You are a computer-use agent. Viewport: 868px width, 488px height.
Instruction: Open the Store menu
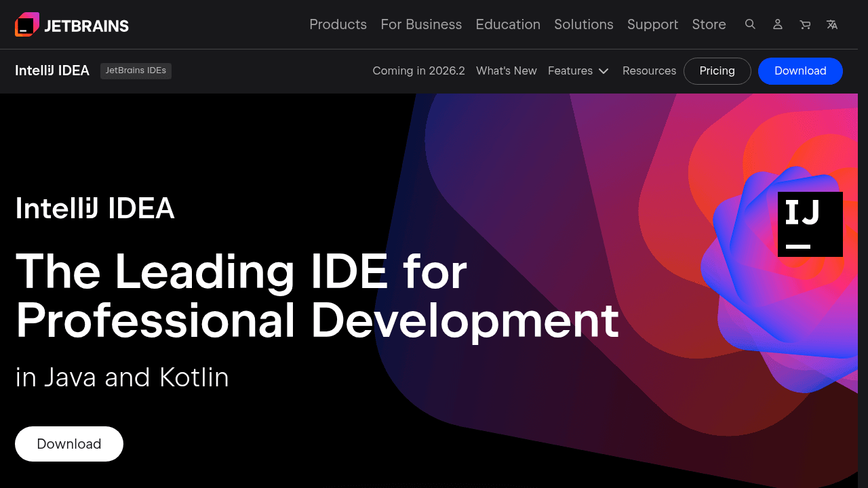pos(709,24)
